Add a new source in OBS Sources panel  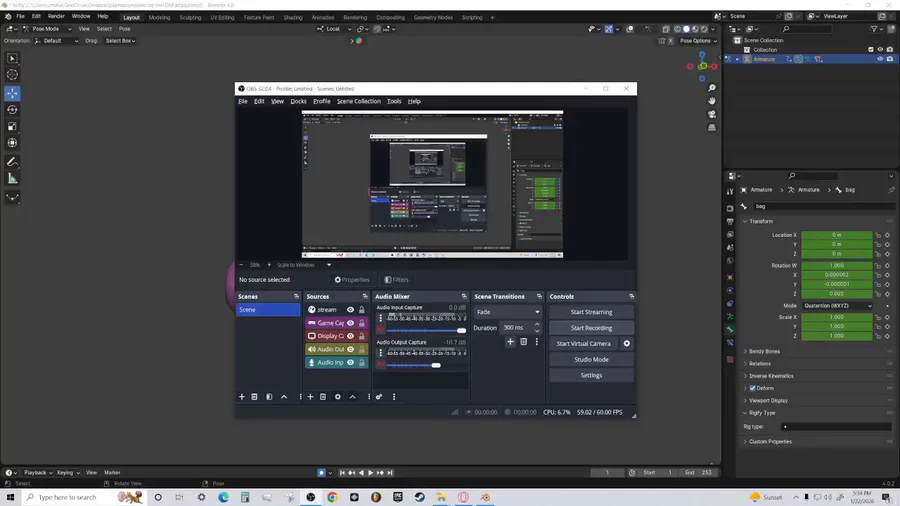coord(311,397)
